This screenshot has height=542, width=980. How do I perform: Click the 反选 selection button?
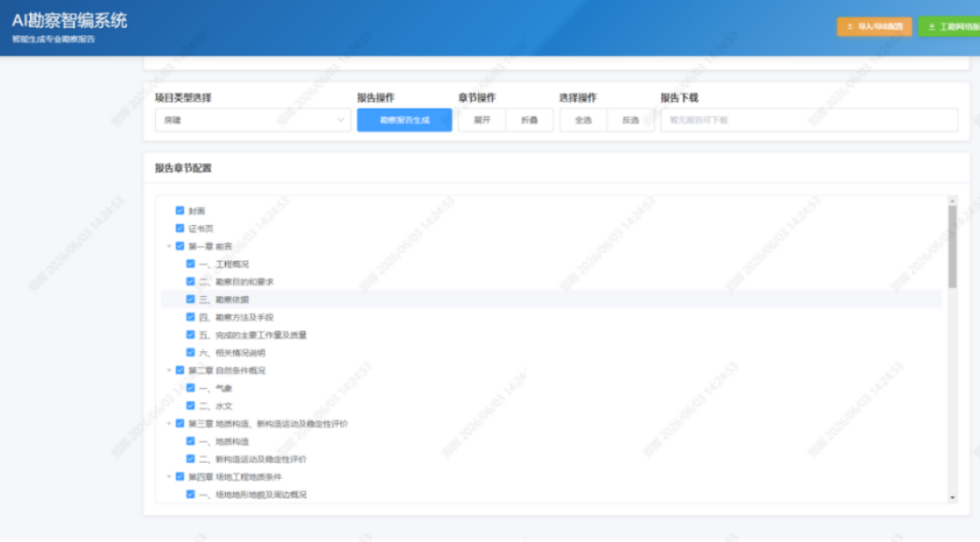631,120
